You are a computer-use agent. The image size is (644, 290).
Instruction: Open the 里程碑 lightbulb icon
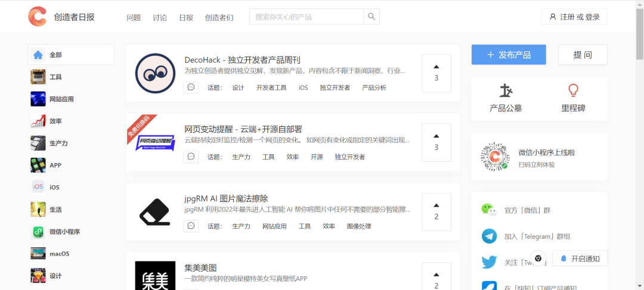[x=573, y=91]
